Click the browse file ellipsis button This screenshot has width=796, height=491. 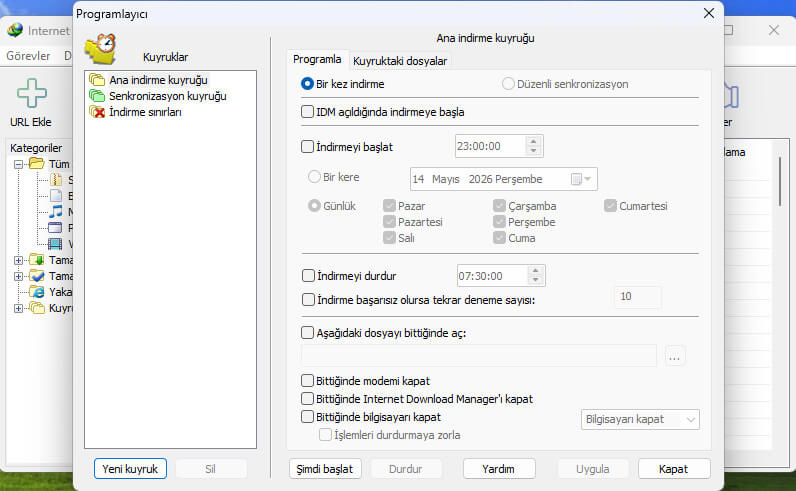click(675, 355)
